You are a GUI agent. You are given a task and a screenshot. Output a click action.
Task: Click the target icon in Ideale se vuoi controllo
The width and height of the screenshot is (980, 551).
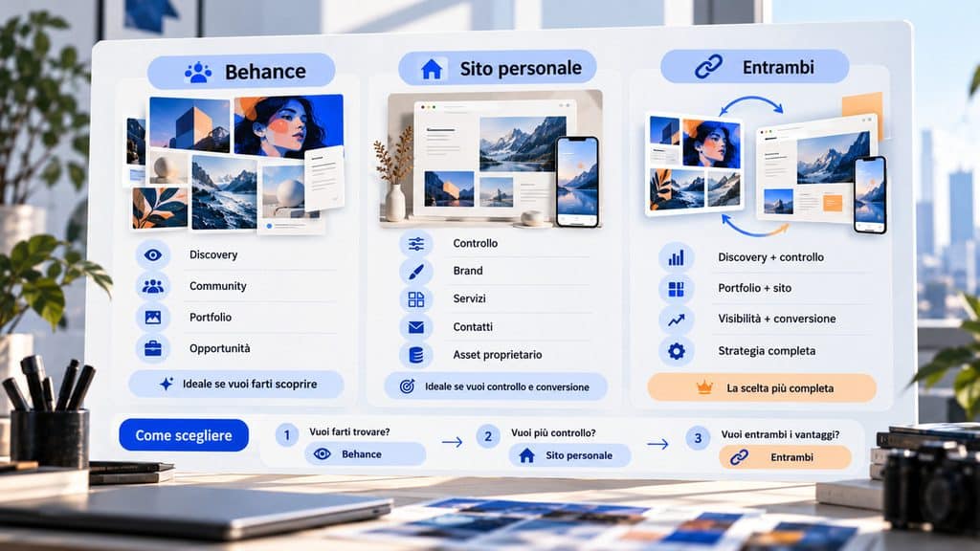click(x=407, y=386)
